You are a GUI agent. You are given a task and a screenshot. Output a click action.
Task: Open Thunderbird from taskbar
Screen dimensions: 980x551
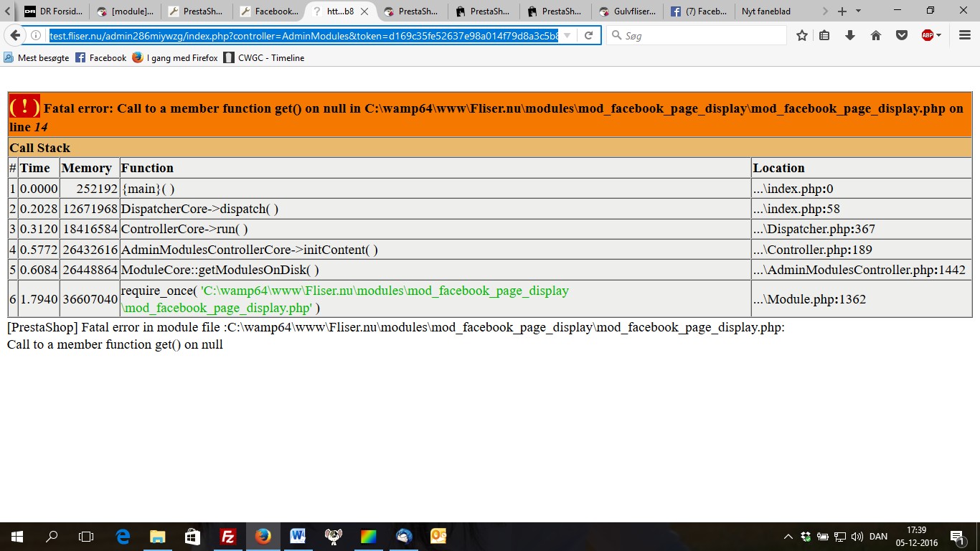404,537
